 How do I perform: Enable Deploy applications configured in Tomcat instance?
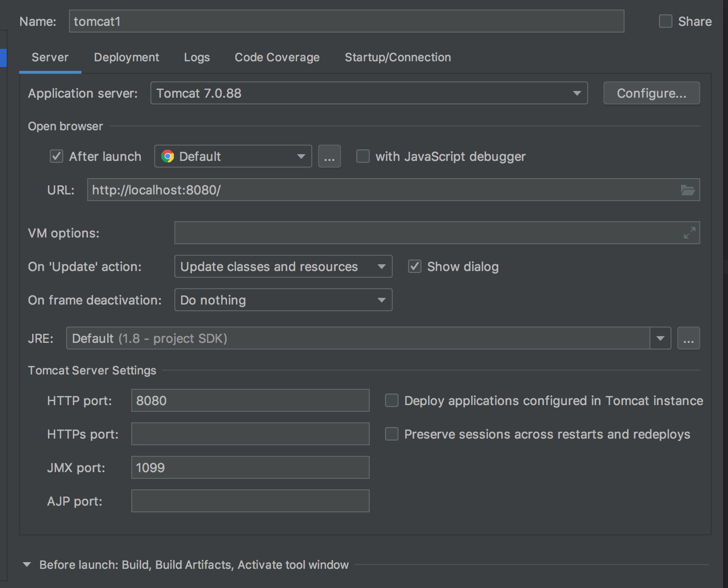392,400
